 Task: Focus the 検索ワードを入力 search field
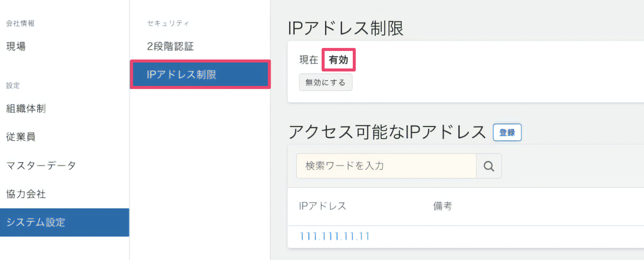386,166
